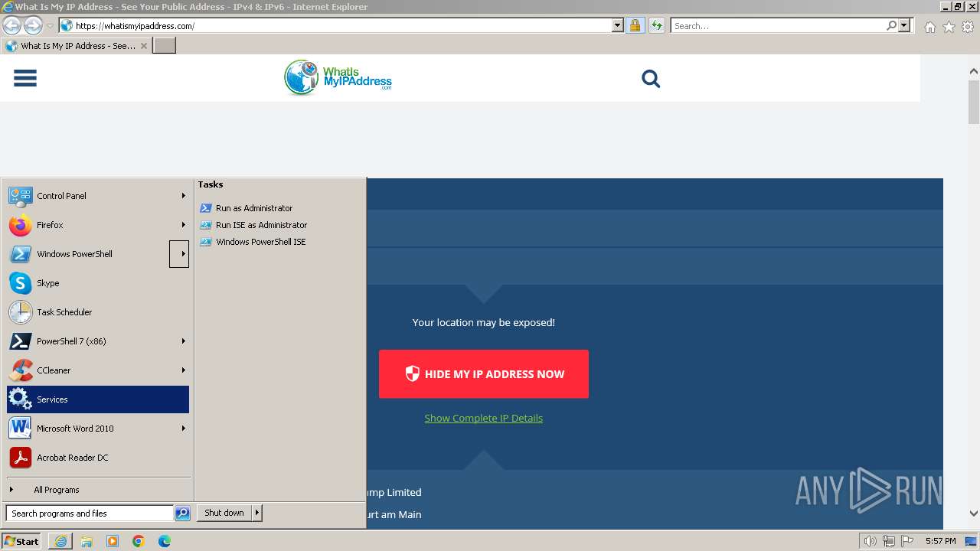This screenshot has height=551, width=980.
Task: Click the volume speaker tray icon
Action: coord(870,541)
